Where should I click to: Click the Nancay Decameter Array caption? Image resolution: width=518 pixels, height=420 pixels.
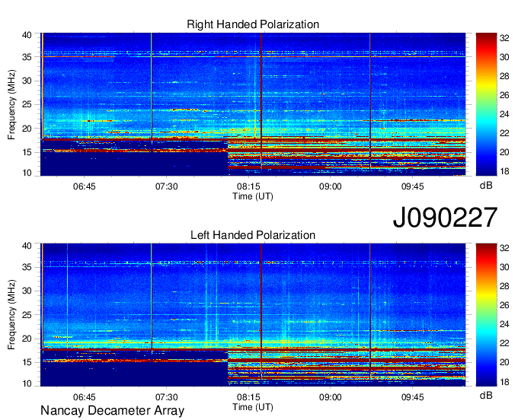(112, 411)
